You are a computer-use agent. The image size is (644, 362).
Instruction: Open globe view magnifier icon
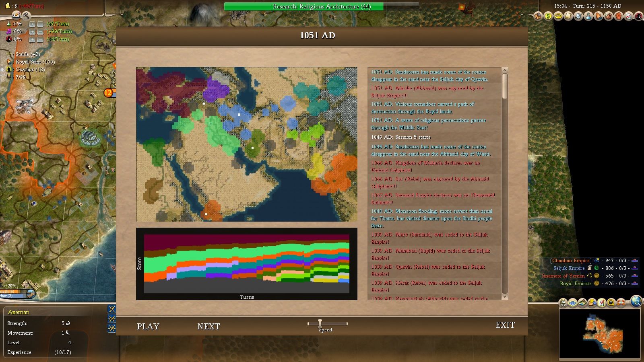pos(636,301)
